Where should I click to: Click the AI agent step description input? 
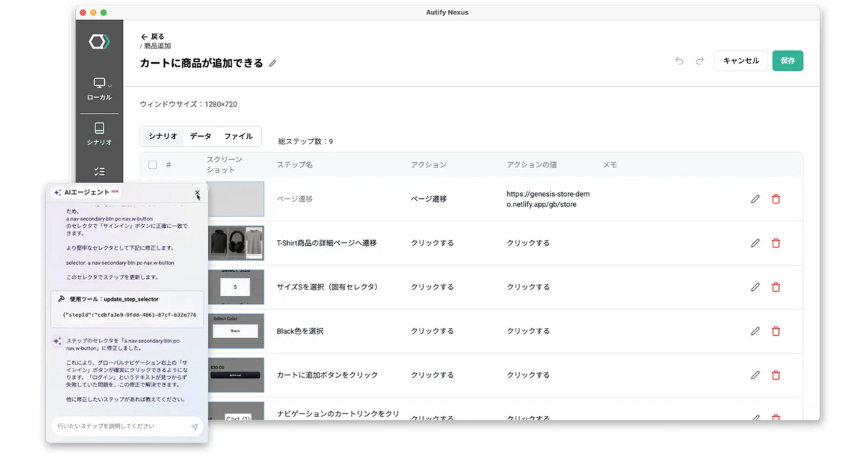coord(119,426)
